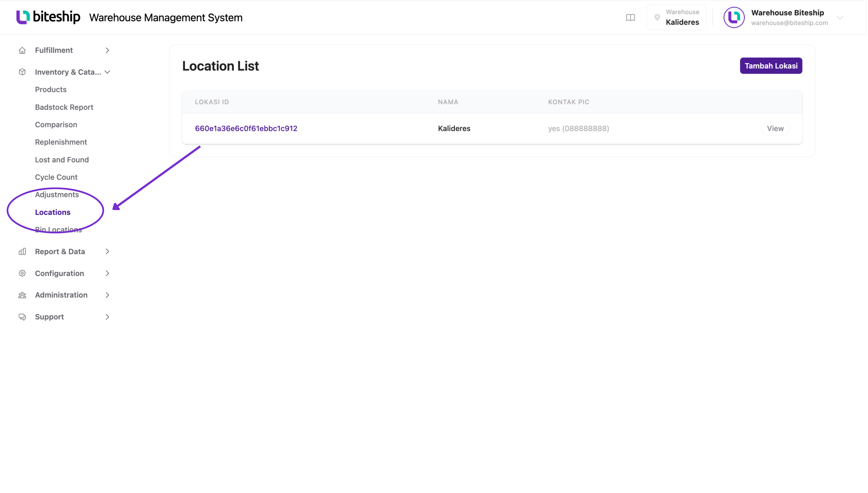Click View for the Kalideres location
The image size is (868, 493).
point(775,128)
